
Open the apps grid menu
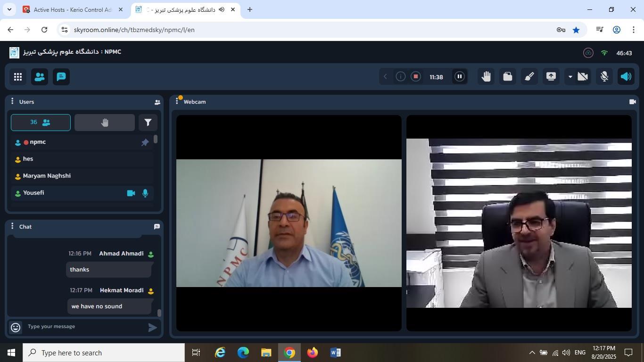pos(18,77)
